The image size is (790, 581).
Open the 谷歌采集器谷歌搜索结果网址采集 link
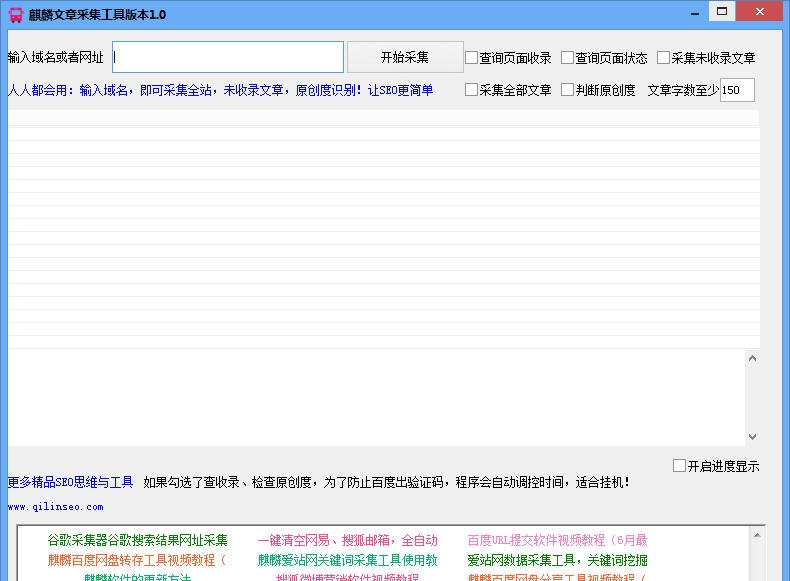click(138, 540)
